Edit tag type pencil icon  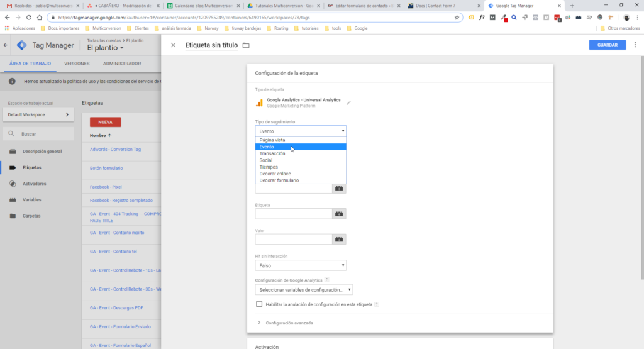[x=348, y=103]
